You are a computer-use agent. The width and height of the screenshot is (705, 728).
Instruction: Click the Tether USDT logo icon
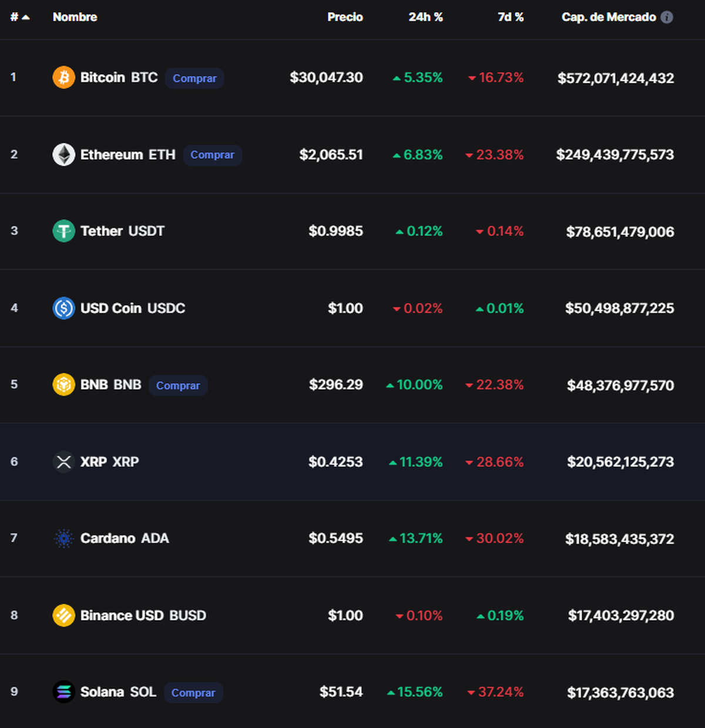point(63,231)
